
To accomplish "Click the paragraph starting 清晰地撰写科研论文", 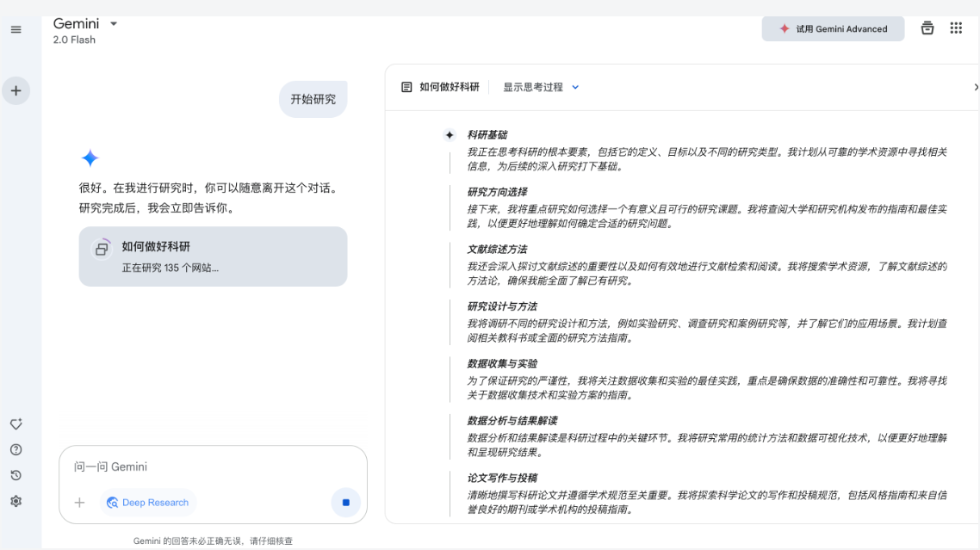I will [707, 503].
